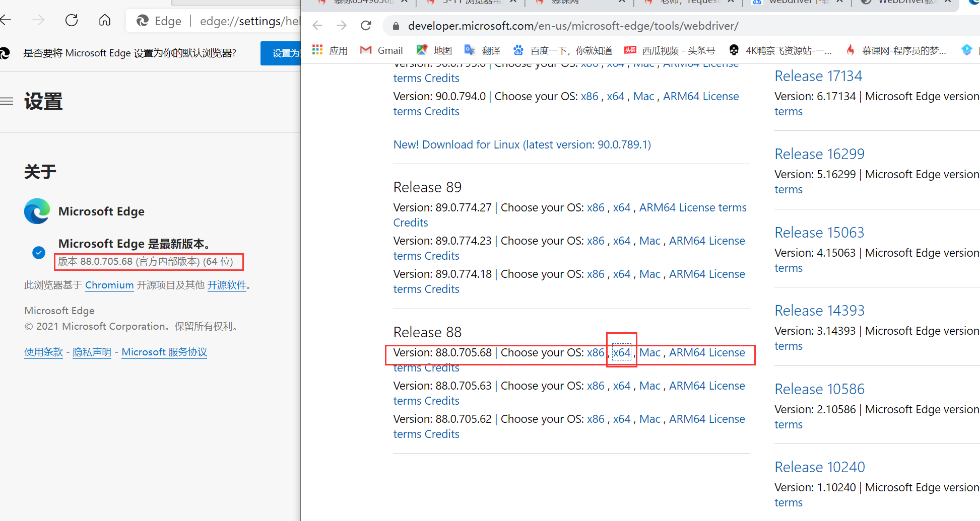Open the 4K鸭奈飞资源站 bookmark
This screenshot has height=521, width=980.
[x=780, y=50]
